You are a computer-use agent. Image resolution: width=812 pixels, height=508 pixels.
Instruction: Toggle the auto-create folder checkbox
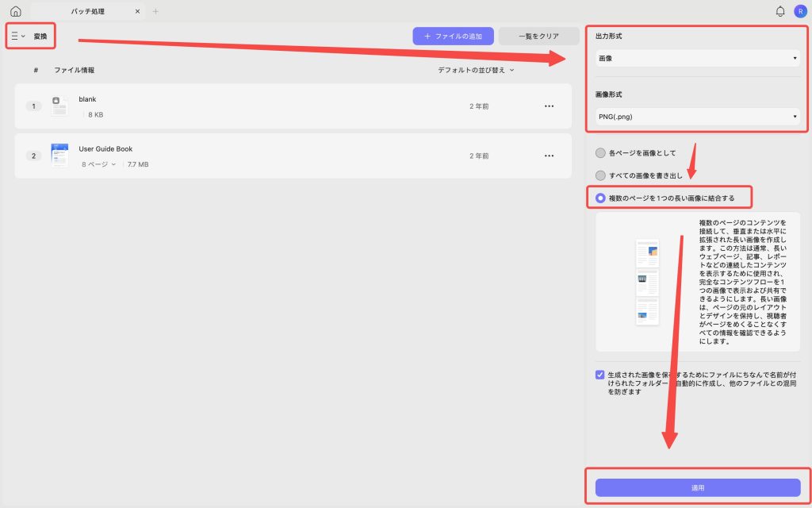click(599, 375)
